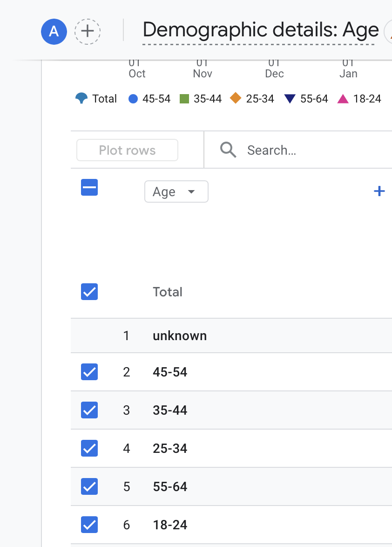Click the green 35-44 legend square

tap(184, 99)
